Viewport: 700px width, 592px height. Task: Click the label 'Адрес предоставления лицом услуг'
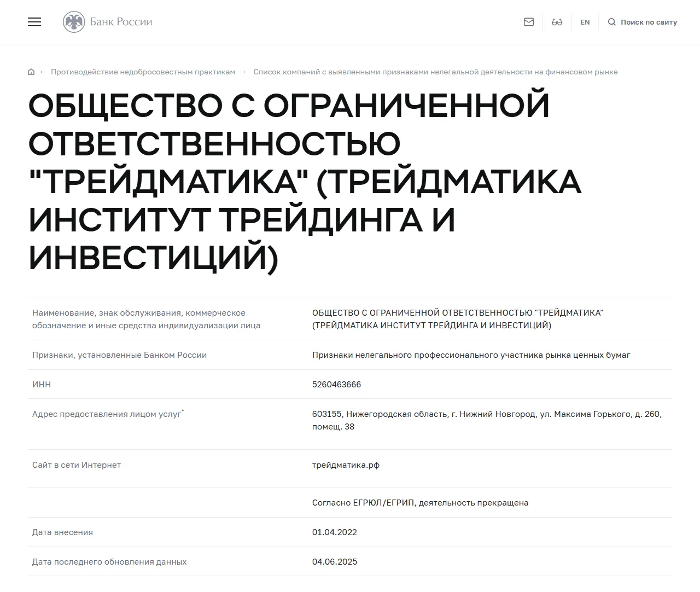pyautogui.click(x=108, y=414)
